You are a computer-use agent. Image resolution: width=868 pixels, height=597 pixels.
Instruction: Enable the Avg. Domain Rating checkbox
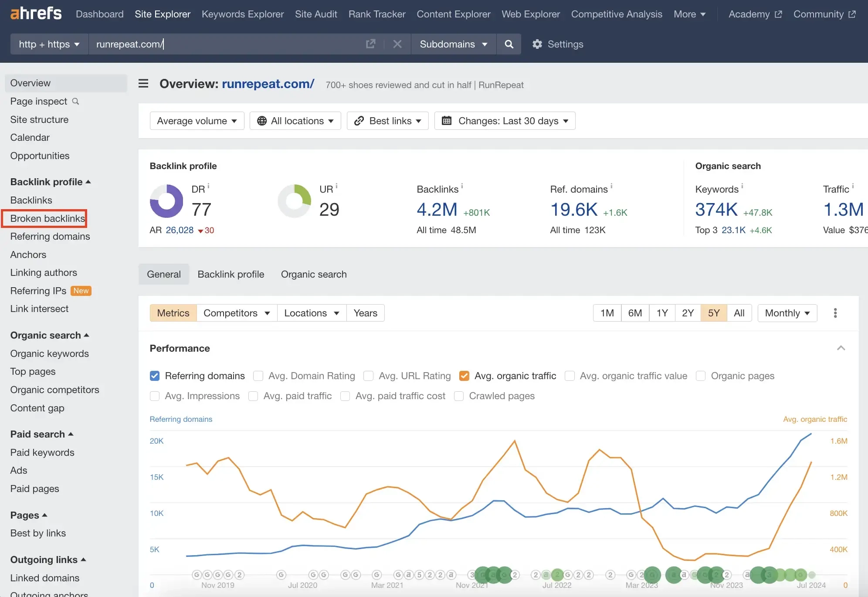[258, 376]
